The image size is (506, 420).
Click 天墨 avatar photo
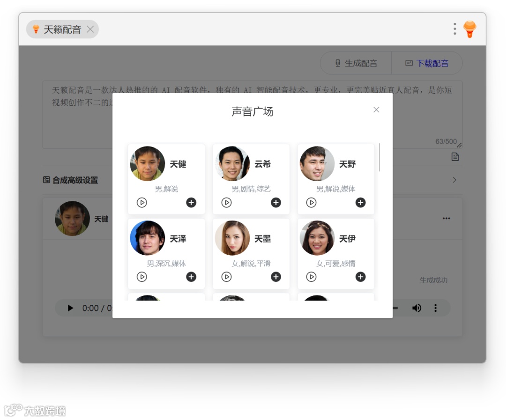click(232, 238)
